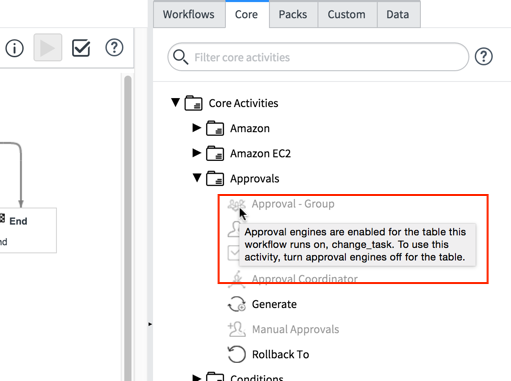Viewport: 511px width, 381px height.
Task: Click the canvas vertical scrollbar
Action: point(127,228)
